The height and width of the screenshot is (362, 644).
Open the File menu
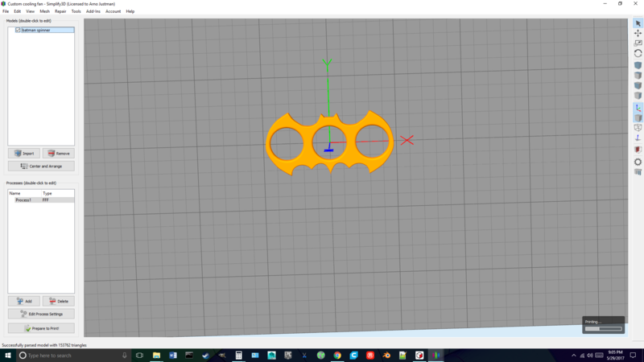point(6,11)
